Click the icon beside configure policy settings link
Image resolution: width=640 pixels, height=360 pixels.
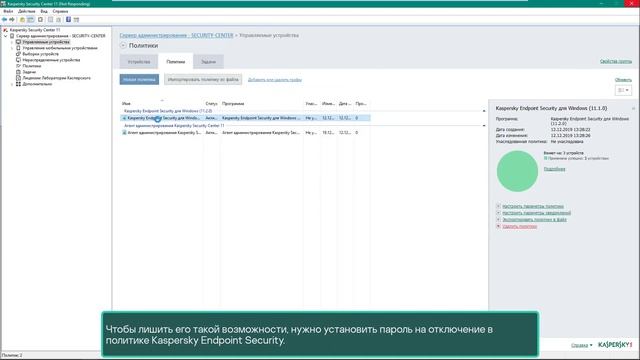pos(498,207)
